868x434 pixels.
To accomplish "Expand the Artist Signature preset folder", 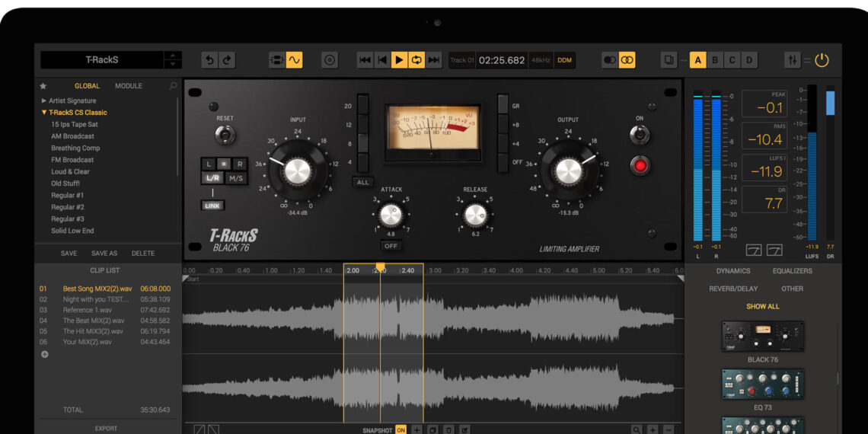I will click(44, 101).
